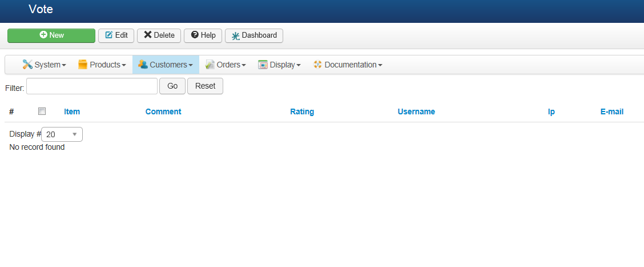This screenshot has height=267, width=644.
Task: Open the System menu
Action: coord(44,65)
